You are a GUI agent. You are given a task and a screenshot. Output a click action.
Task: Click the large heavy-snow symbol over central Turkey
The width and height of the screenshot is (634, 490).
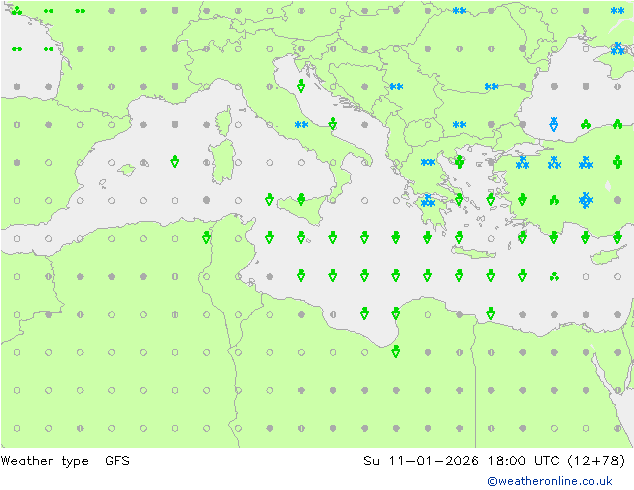tap(585, 200)
